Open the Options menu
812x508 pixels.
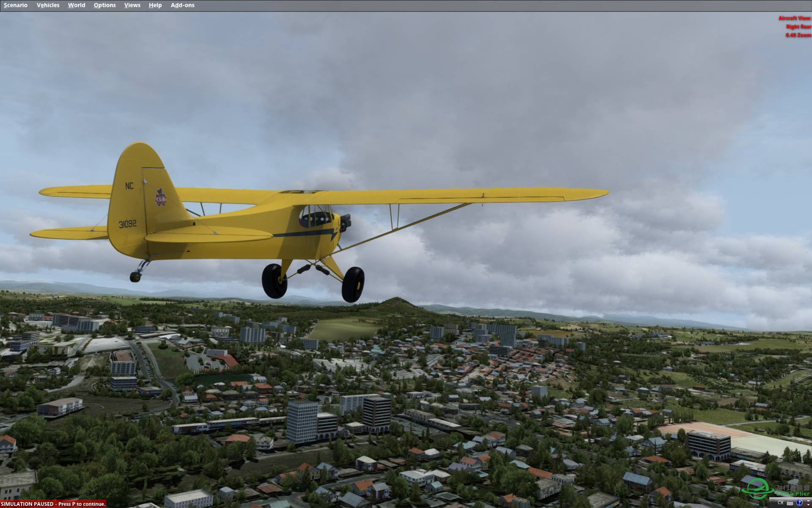pyautogui.click(x=104, y=5)
